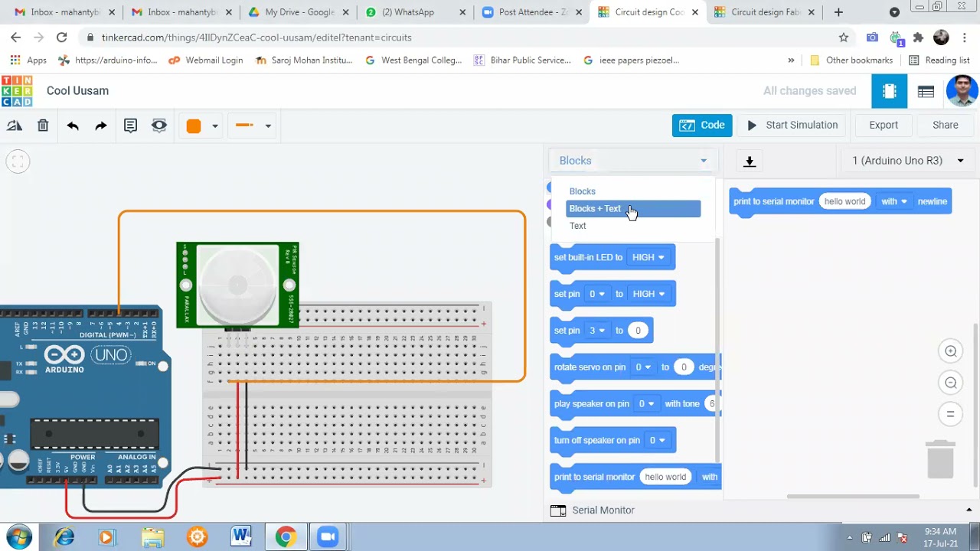Viewport: 980px width, 551px height.
Task: Click degrees value field in rotate servo block
Action: (684, 367)
